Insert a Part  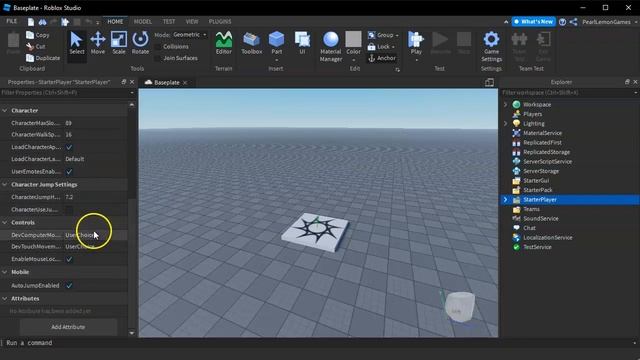pos(276,43)
